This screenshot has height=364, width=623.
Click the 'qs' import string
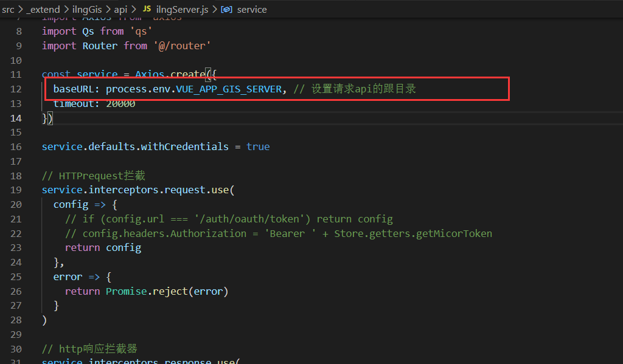pyautogui.click(x=140, y=32)
